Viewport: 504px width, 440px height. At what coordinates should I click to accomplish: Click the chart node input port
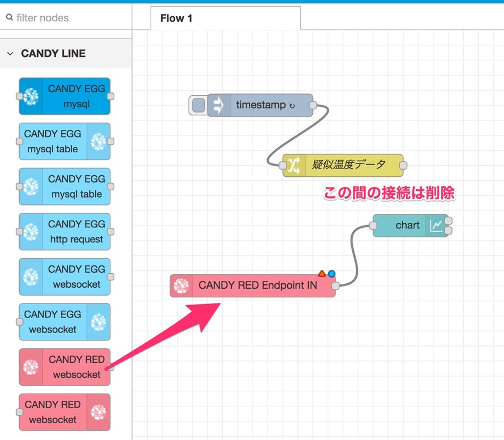coord(373,226)
